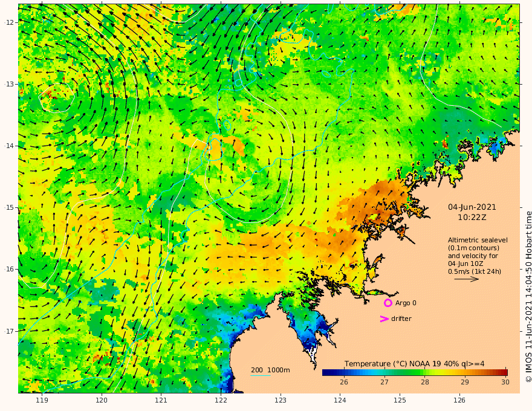
Task: Click the date label 04-Jun-2021
Action: (472, 207)
